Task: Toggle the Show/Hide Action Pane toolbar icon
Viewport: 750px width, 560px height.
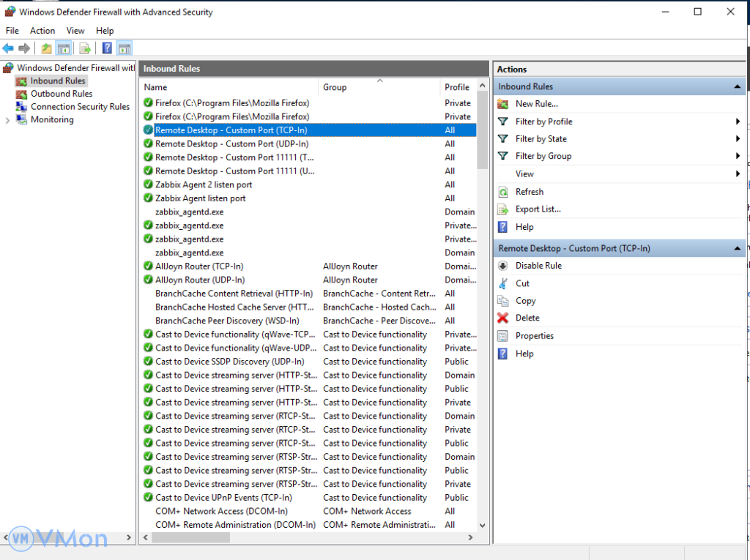Action: [x=125, y=48]
